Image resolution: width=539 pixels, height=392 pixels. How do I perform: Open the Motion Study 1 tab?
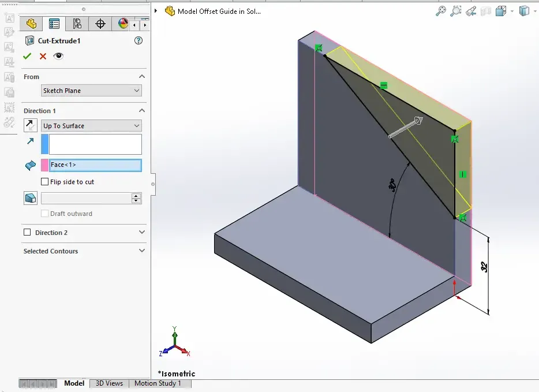[158, 383]
